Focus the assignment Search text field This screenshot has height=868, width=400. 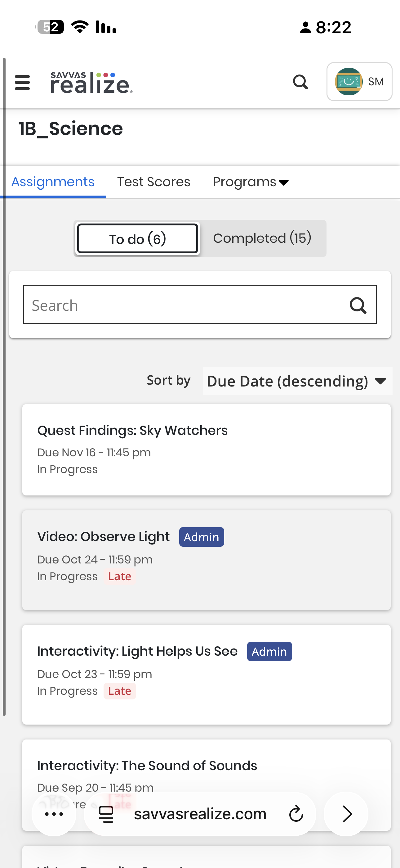click(185, 305)
